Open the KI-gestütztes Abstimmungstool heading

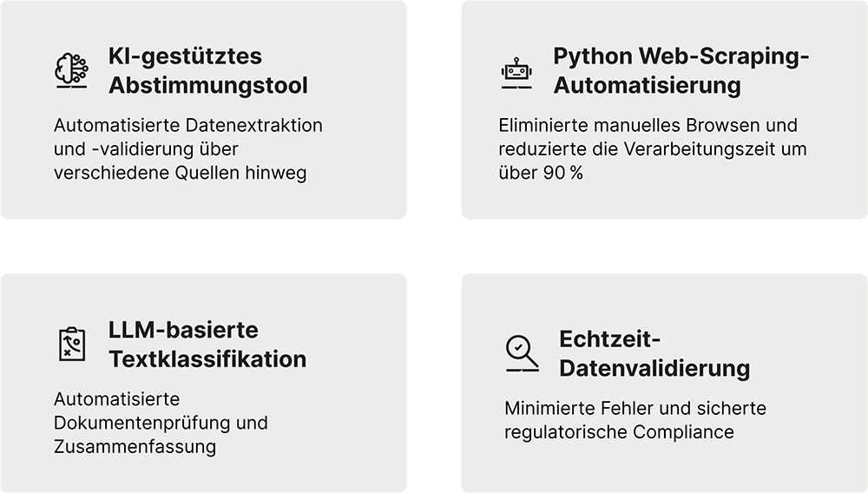(x=207, y=71)
